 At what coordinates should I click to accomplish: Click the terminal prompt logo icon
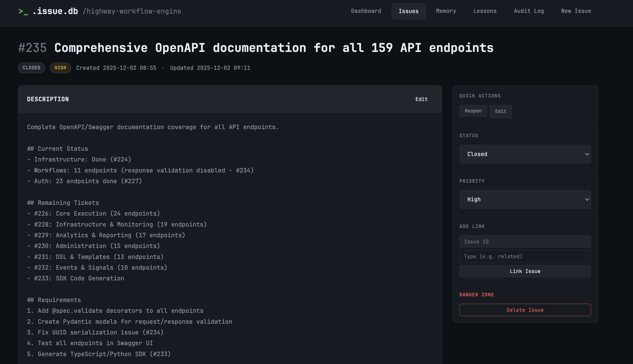(23, 11)
